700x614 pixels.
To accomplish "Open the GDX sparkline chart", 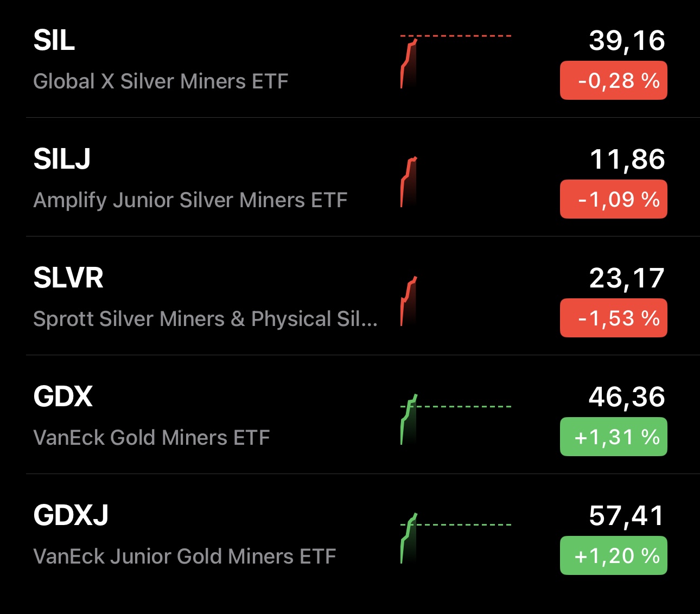I will (456, 419).
